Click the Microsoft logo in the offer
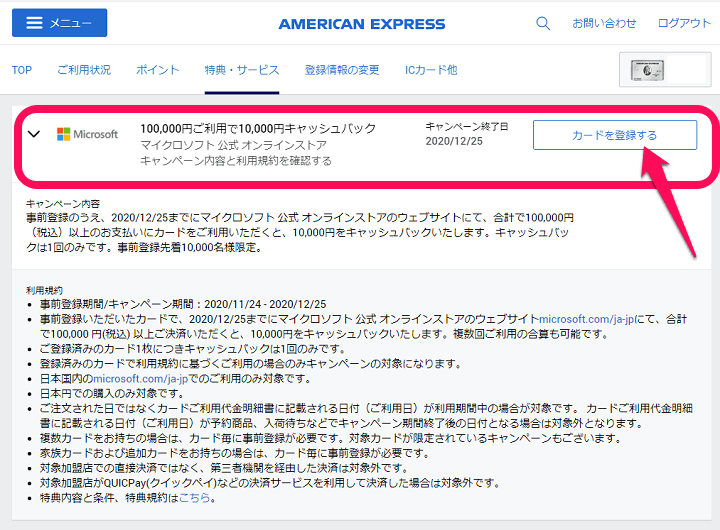Viewport: 720px width, 530px height. (x=87, y=134)
